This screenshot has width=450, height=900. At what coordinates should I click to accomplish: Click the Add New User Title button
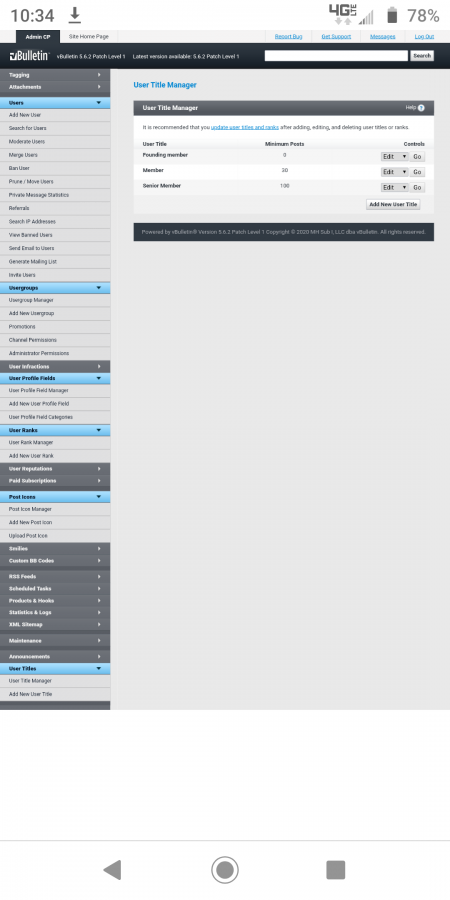[x=393, y=204]
